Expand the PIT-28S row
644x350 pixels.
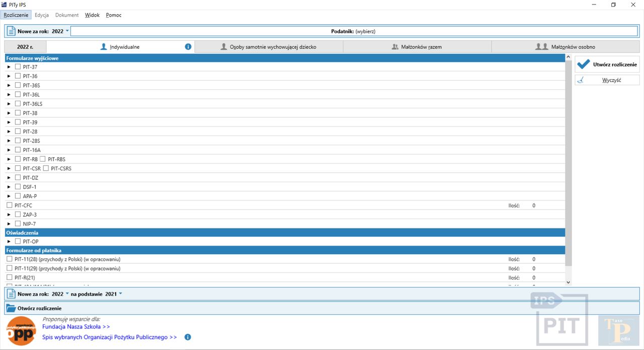tap(9, 141)
